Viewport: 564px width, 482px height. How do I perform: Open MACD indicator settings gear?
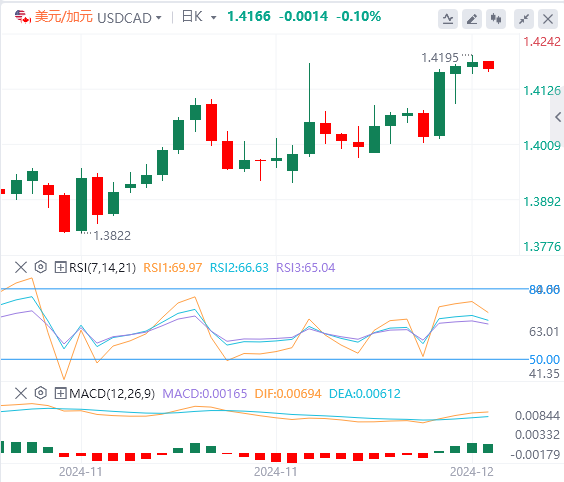click(x=41, y=393)
